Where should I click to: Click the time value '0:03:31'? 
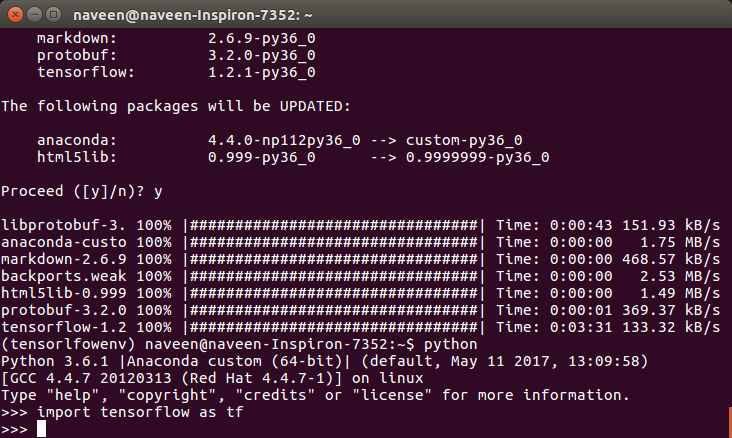581,327
